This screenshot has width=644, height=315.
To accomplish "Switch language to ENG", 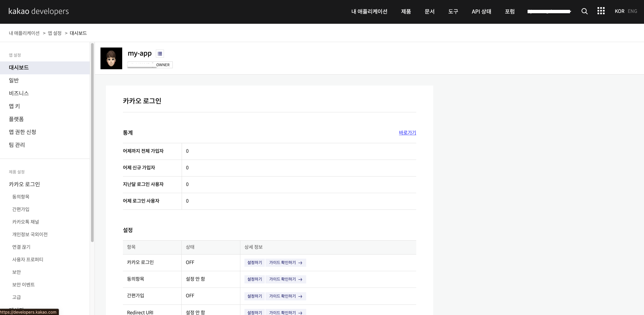I will [x=632, y=11].
